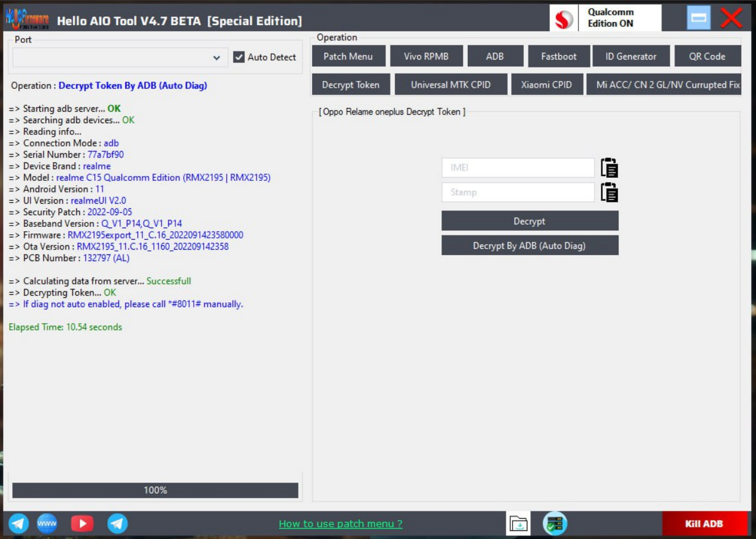Click the Decrypt button
This screenshot has width=756, height=539.
point(530,221)
